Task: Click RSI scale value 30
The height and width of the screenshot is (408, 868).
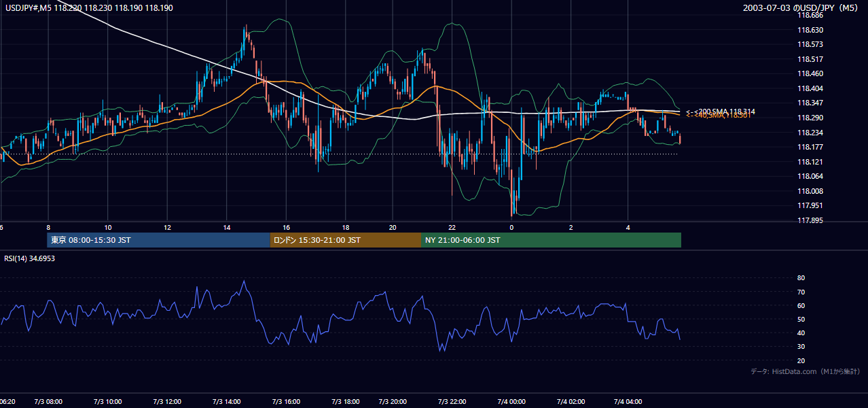Action: 801,346
